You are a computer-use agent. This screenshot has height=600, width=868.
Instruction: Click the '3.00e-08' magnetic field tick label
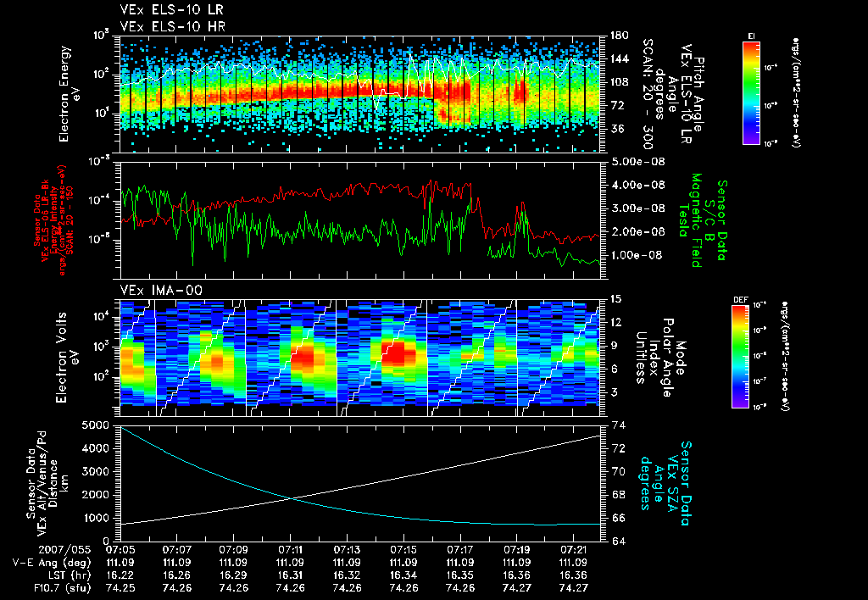click(x=637, y=208)
